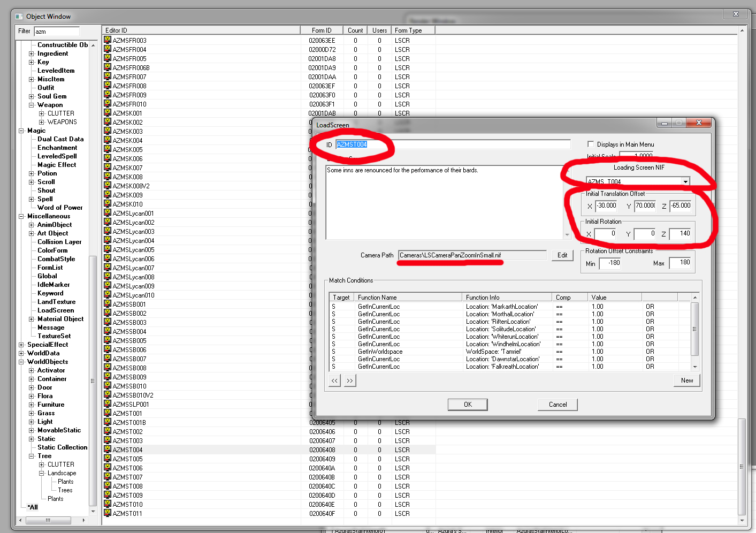Click the LoadScreen ID field
Screen dimensions: 756x533
(x=453, y=144)
